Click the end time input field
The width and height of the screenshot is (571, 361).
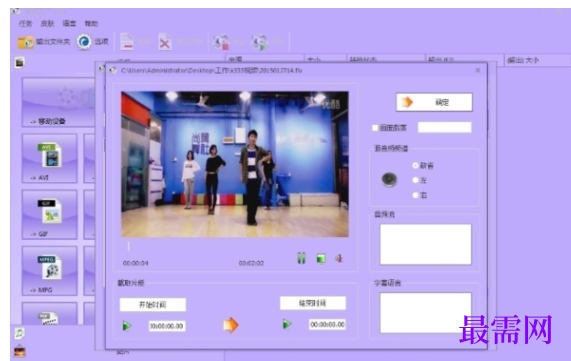point(327,324)
